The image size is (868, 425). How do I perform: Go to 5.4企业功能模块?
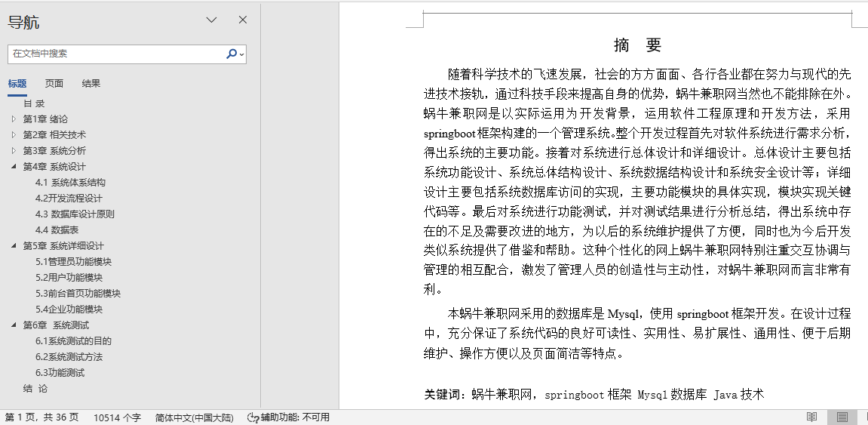click(69, 310)
